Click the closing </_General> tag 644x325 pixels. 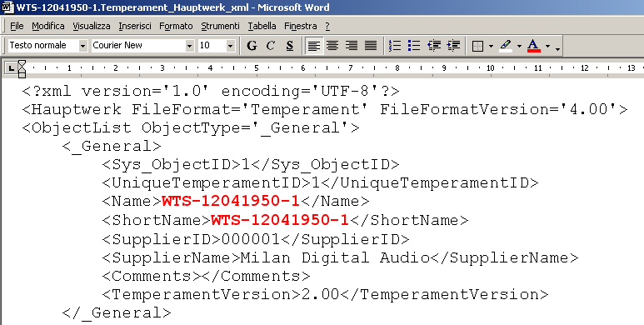click(x=117, y=313)
